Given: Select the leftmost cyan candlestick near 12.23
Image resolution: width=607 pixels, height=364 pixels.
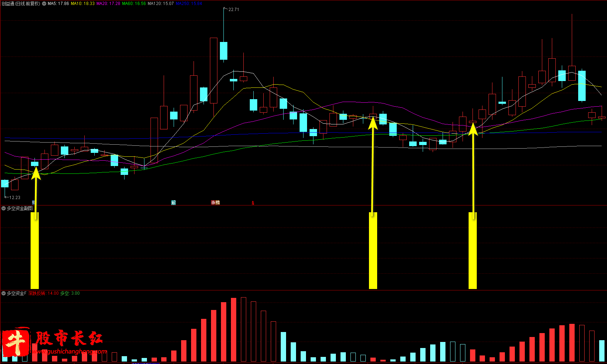Looking at the screenshot, I should click(5, 183).
